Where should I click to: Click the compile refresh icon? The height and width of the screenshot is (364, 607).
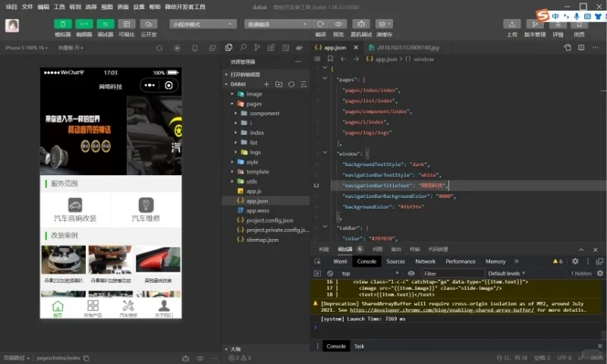point(320,24)
